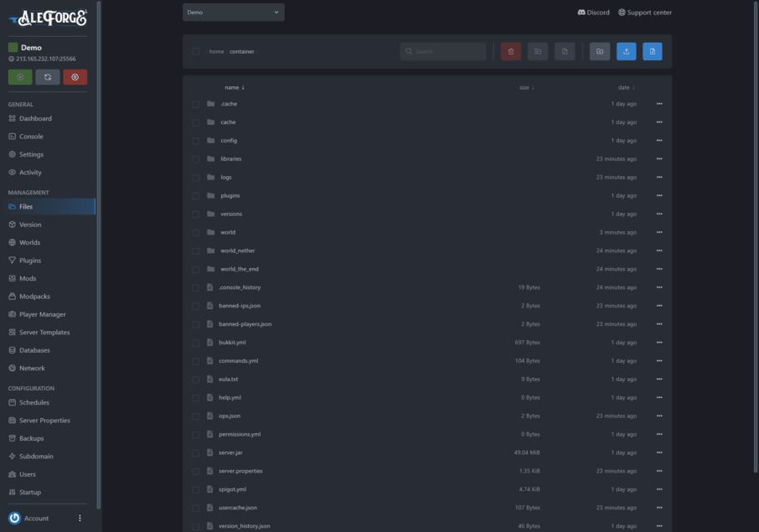Click the sidebar vertical scrollbar
759x532 pixels.
(x=99, y=251)
